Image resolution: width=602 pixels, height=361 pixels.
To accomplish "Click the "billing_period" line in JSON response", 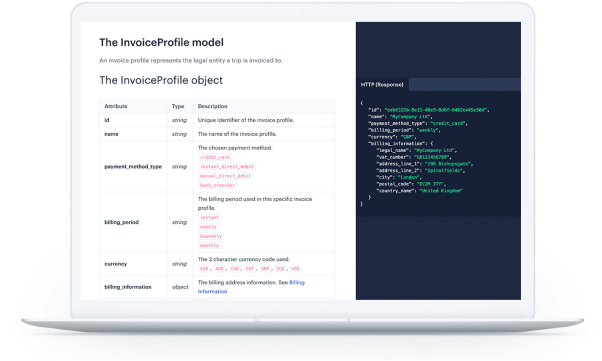I will pyautogui.click(x=404, y=130).
